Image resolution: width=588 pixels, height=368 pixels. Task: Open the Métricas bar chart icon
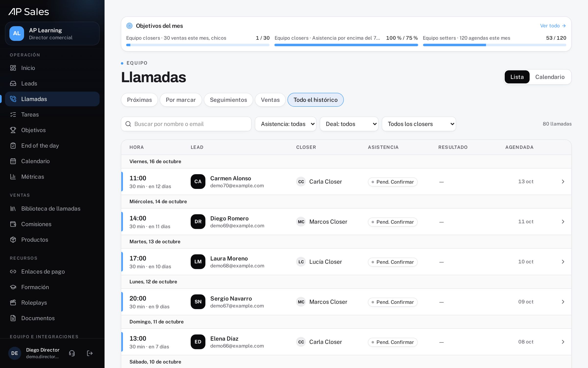tap(13, 177)
